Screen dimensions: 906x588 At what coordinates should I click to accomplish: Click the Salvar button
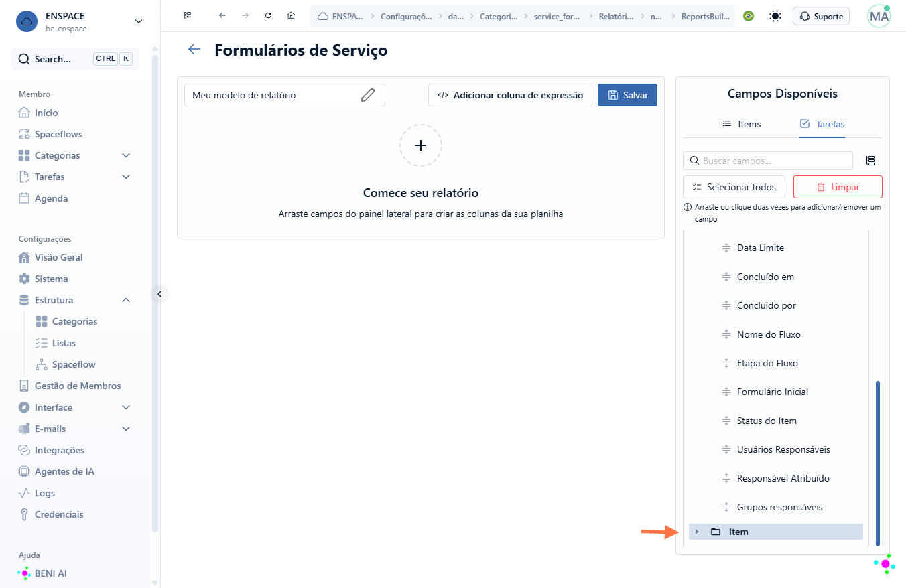coord(627,95)
